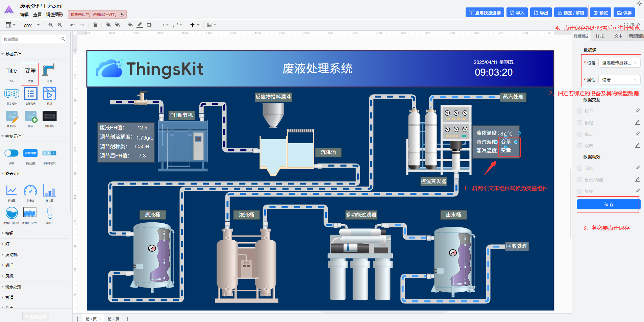This screenshot has width=644, height=322.
Task: Select the 仪表盘 gauge chart element
Action: click(30, 193)
